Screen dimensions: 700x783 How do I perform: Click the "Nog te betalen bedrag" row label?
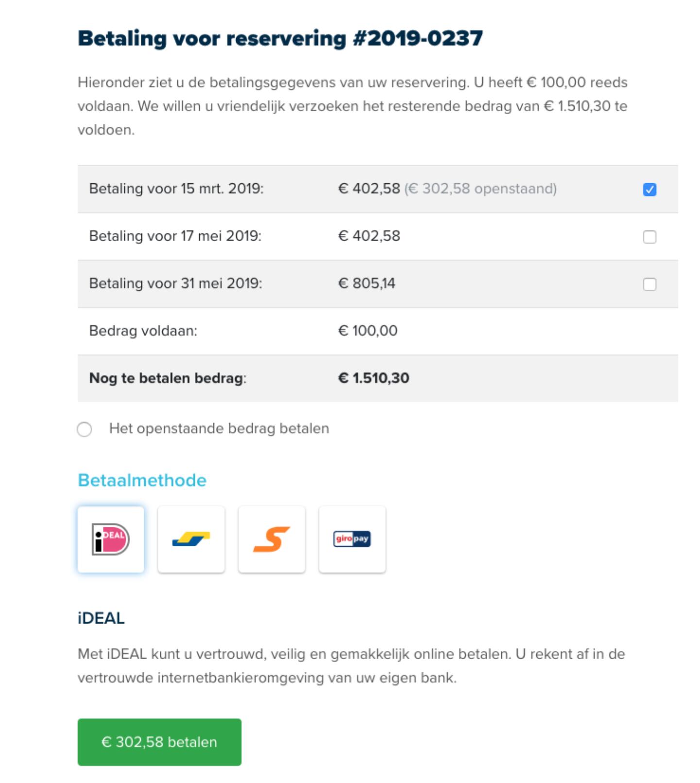tap(168, 378)
